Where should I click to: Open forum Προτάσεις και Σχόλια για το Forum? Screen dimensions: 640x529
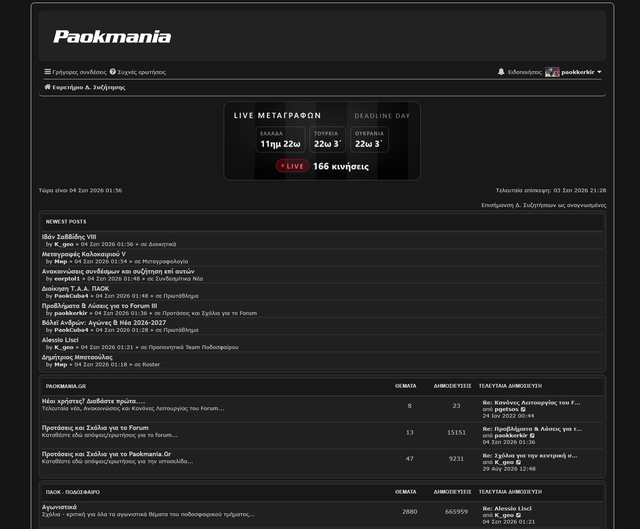(x=95, y=428)
